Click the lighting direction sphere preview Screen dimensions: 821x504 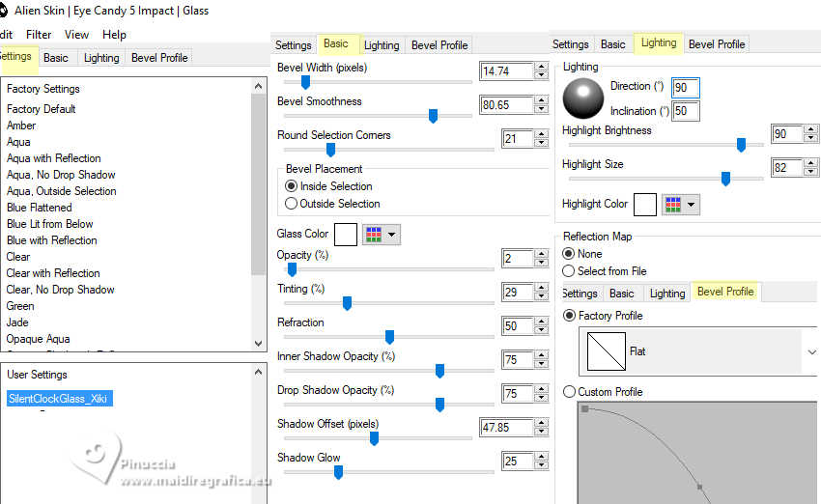point(582,98)
